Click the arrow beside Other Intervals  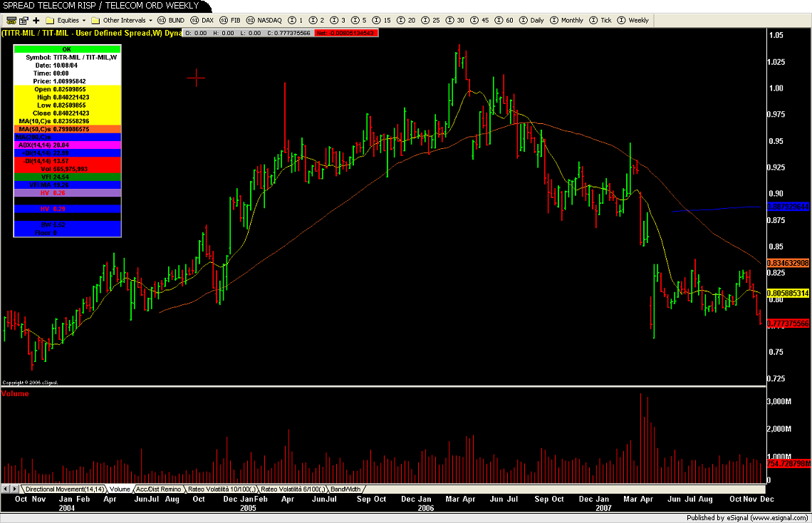tap(151, 21)
